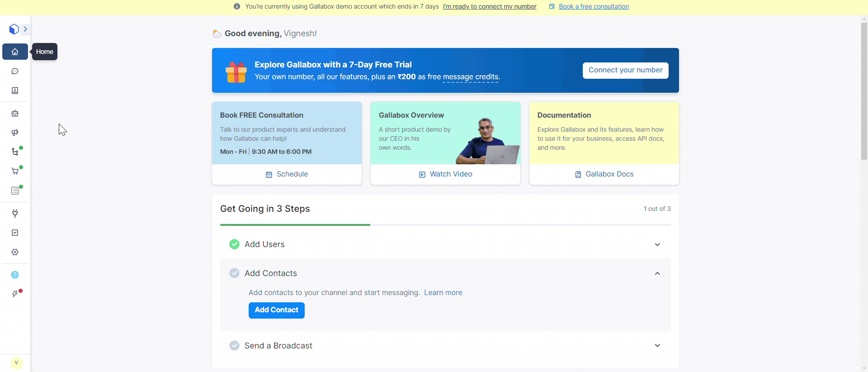The height and width of the screenshot is (372, 868).
Task: Open the shopping cart icon
Action: click(15, 171)
